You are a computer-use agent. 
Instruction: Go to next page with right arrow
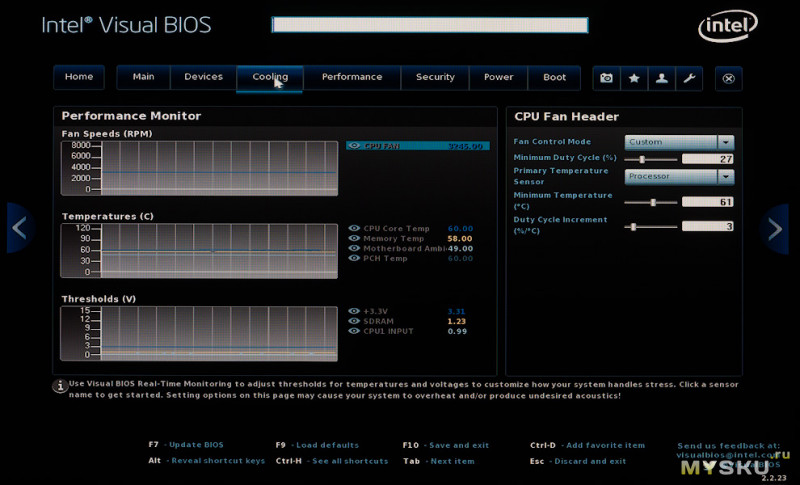[774, 228]
